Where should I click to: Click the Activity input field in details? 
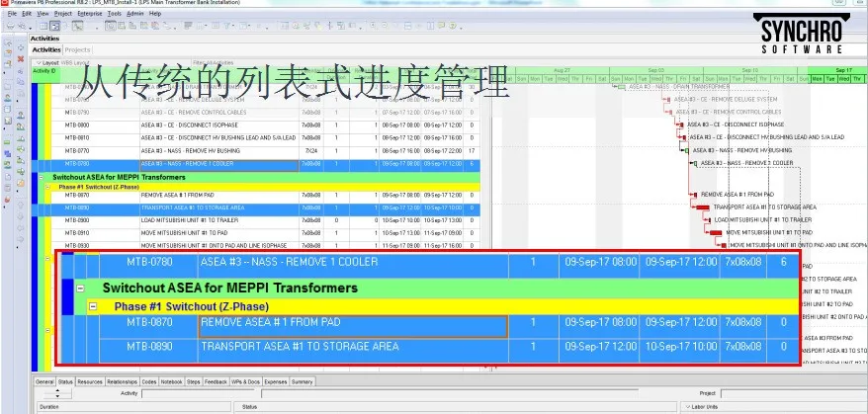200,393
